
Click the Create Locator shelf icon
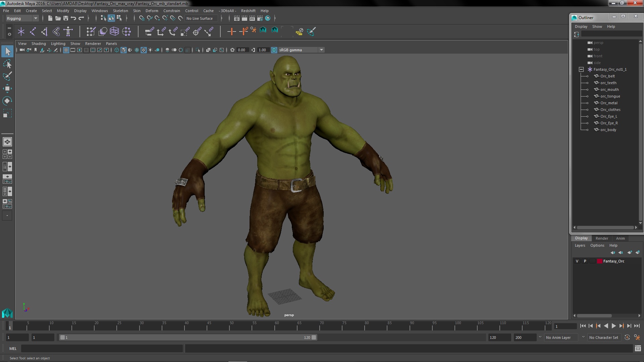21,32
